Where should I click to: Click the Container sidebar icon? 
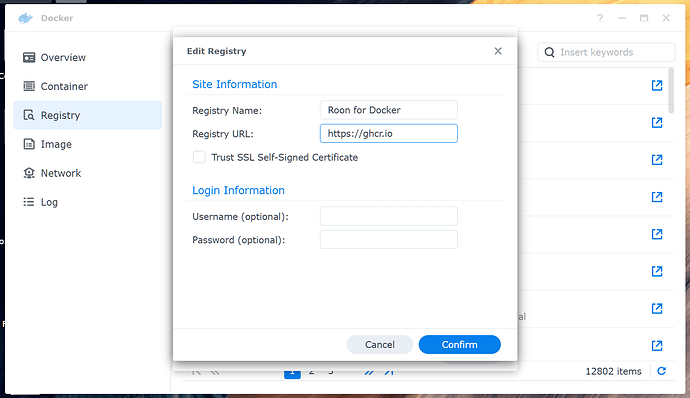[x=29, y=86]
